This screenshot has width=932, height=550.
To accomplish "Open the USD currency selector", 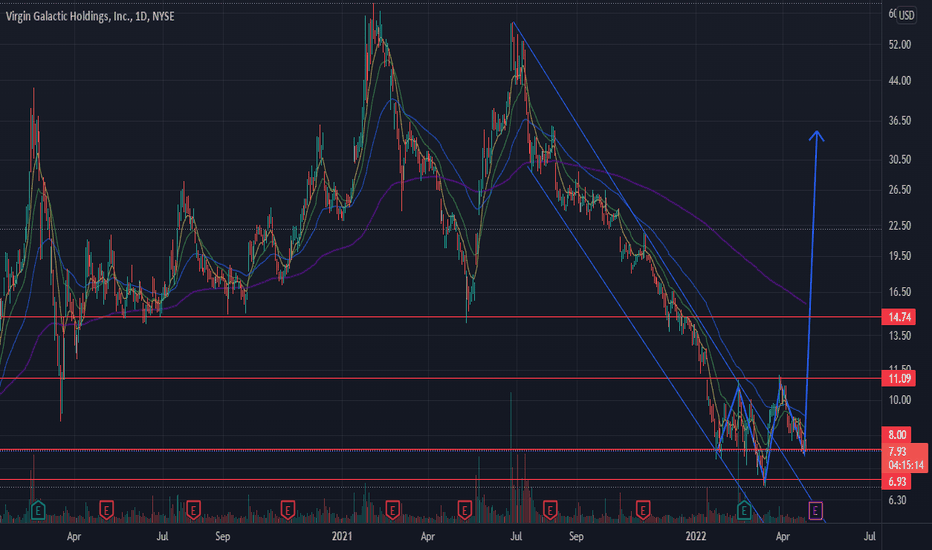I will point(906,15).
